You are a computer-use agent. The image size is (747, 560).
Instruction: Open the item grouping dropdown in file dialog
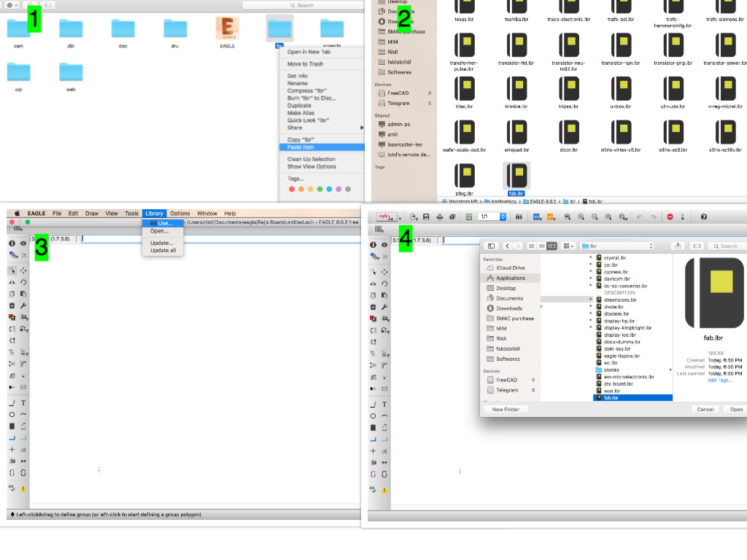pos(568,246)
